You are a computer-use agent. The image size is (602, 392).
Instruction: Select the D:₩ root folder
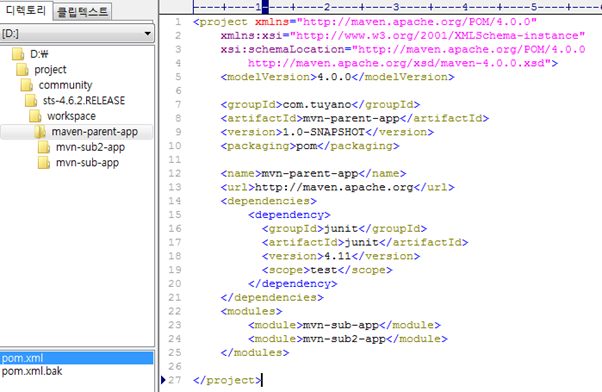coord(39,54)
